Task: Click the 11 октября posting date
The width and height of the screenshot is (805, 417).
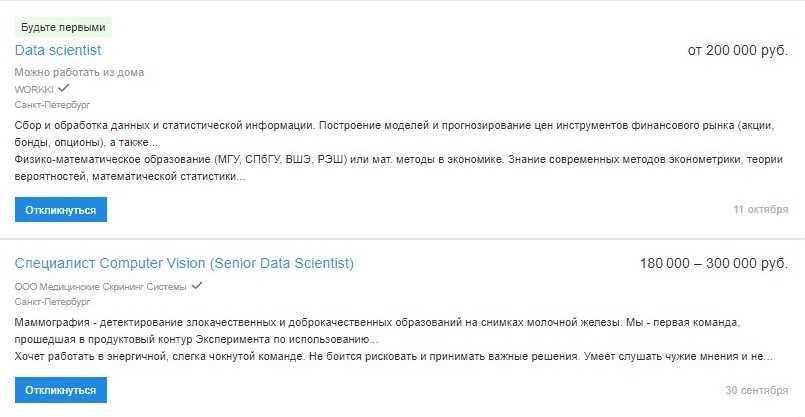Action: click(760, 210)
